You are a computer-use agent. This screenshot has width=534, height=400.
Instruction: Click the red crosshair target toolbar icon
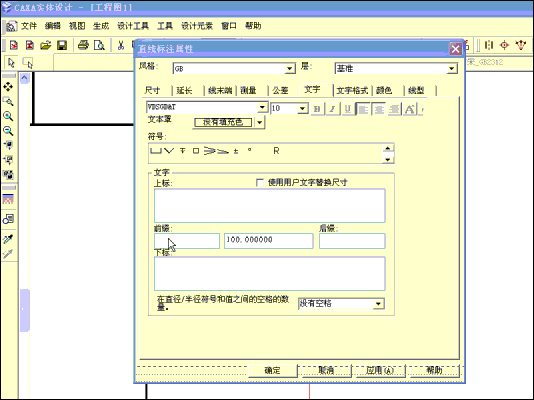504,45
